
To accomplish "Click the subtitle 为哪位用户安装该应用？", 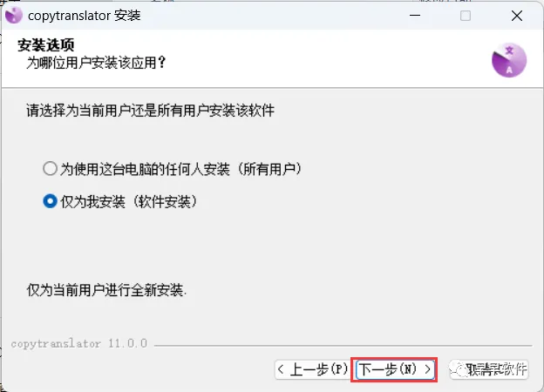I will click(x=96, y=63).
